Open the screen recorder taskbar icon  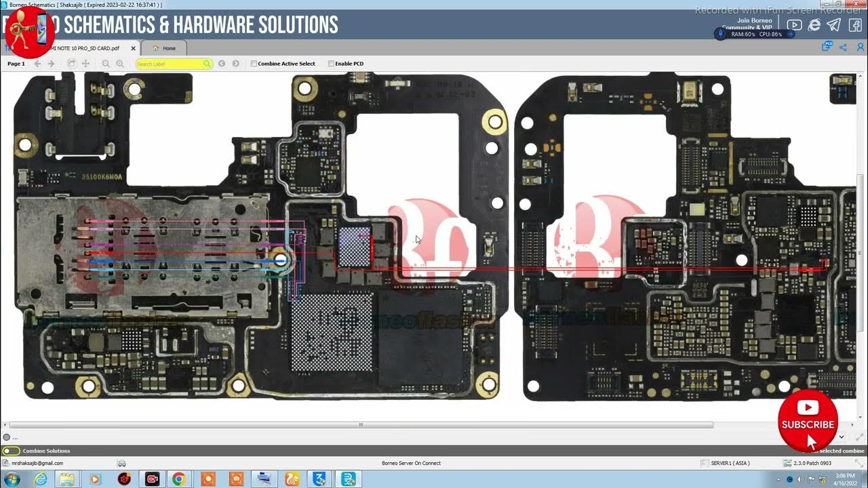tap(152, 479)
